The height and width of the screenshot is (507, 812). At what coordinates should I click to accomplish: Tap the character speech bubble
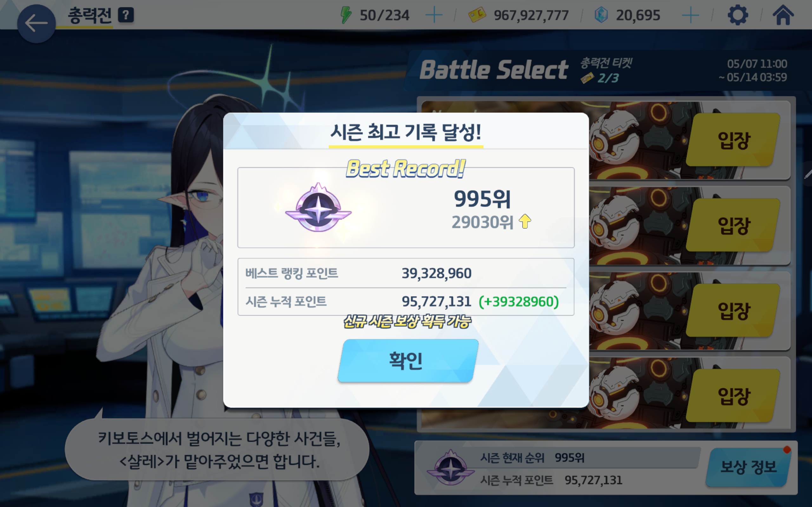(x=217, y=449)
